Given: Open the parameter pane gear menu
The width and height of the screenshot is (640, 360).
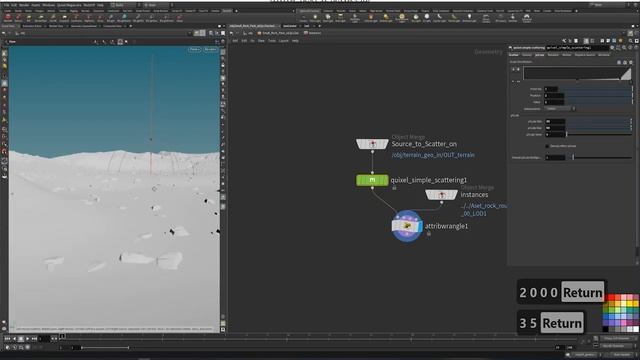Looking at the screenshot, I should (x=612, y=48).
